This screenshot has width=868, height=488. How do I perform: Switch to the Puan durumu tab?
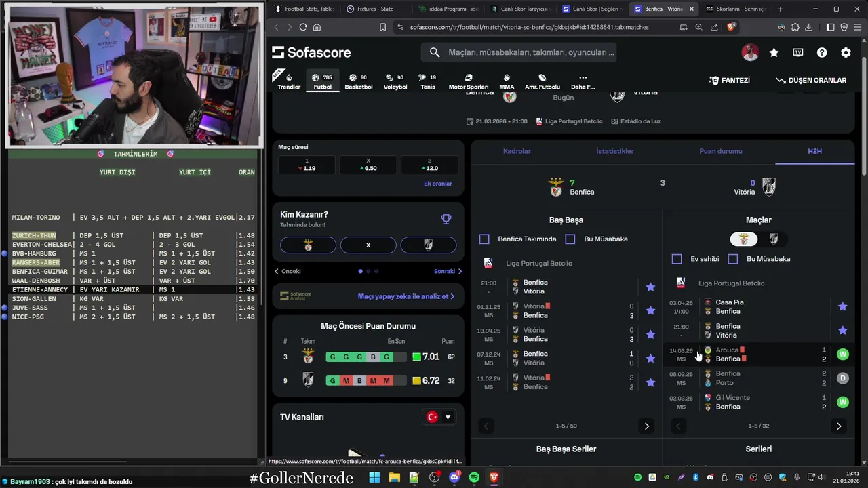click(721, 151)
